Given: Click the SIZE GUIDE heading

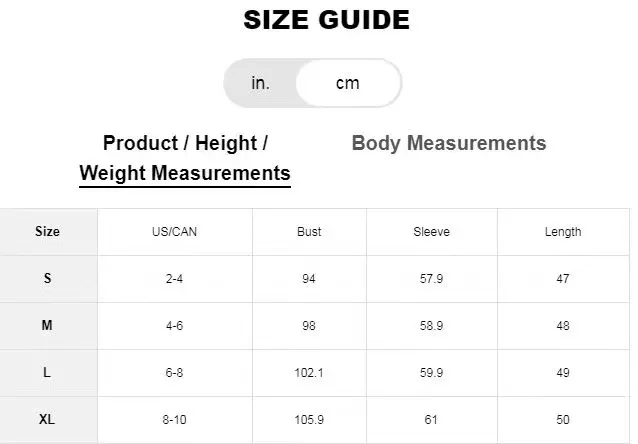Looking at the screenshot, I should coord(326,20).
